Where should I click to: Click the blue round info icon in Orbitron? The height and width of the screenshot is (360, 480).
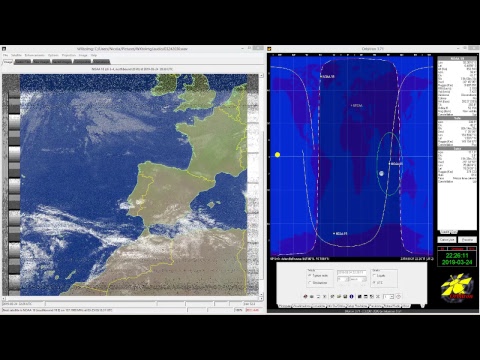point(351,296)
